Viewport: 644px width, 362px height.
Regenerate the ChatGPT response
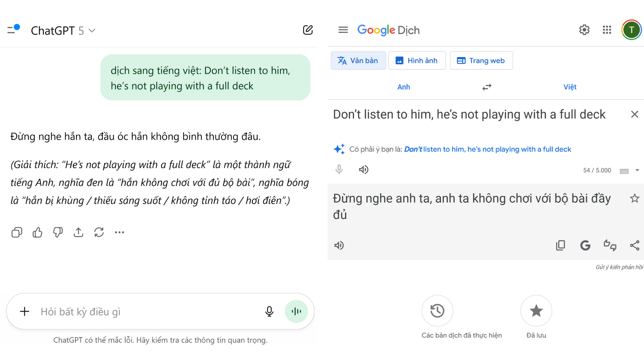click(x=99, y=232)
